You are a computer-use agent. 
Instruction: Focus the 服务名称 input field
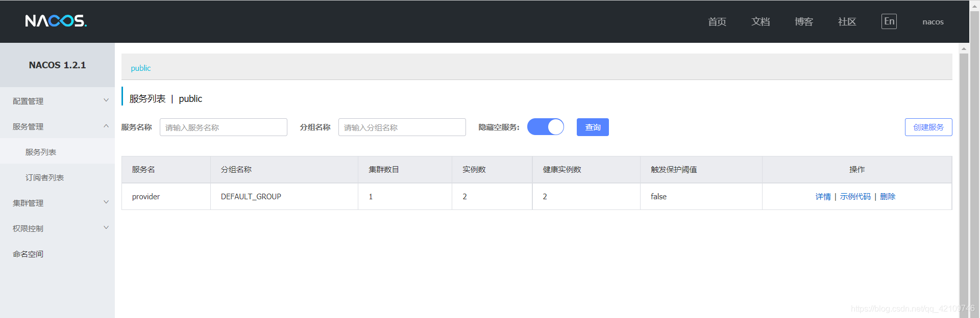tap(224, 127)
